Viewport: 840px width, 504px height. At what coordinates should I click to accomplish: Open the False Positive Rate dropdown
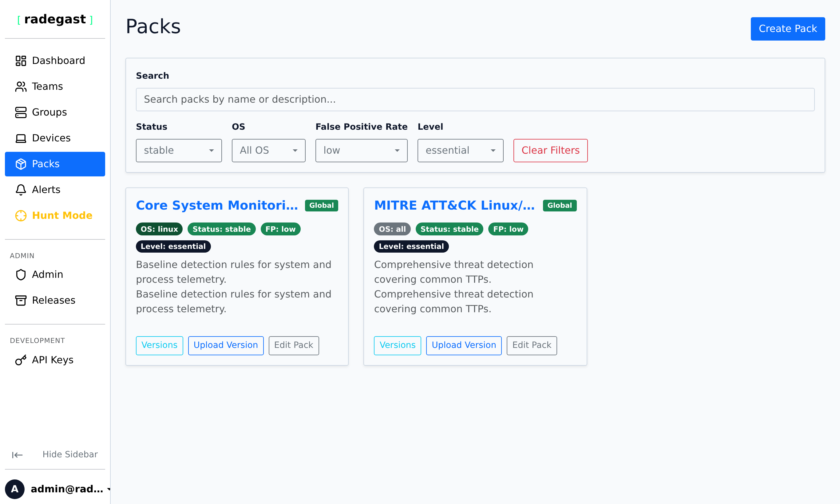point(361,151)
